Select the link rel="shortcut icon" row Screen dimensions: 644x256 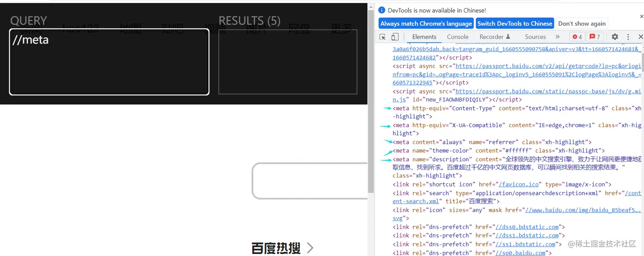(502, 184)
